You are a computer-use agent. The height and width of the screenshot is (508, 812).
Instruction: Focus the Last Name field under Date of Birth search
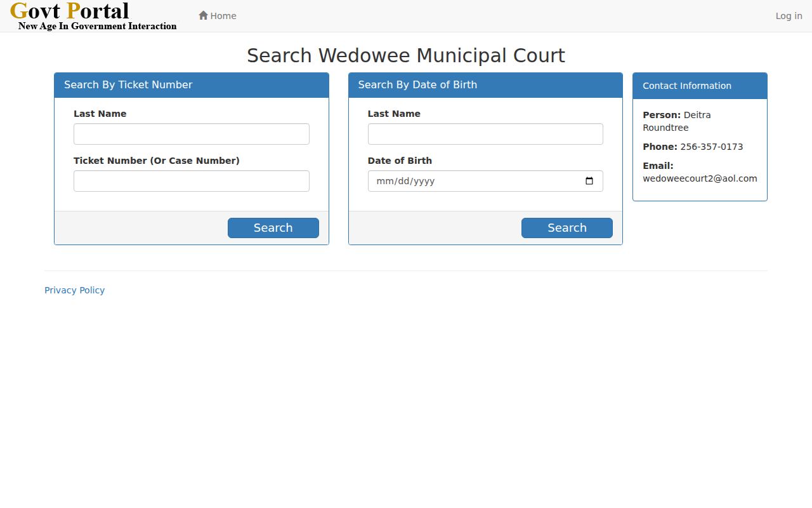485,134
